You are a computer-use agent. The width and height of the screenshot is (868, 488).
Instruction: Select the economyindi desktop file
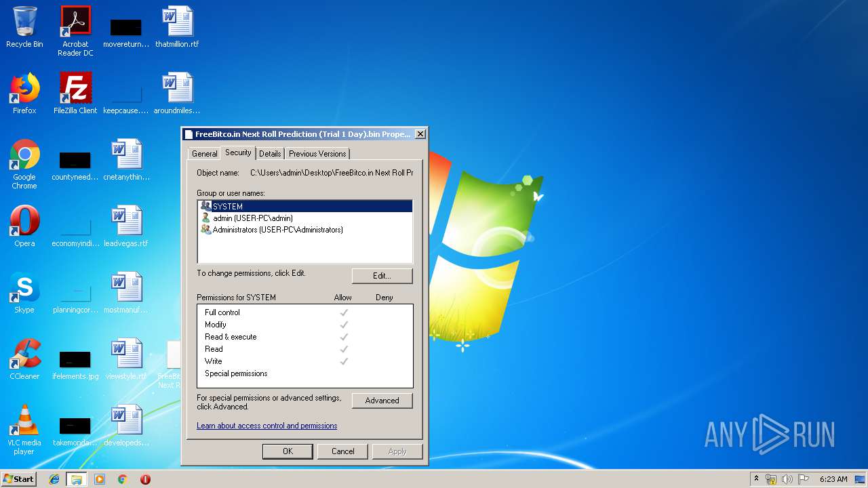pos(75,231)
